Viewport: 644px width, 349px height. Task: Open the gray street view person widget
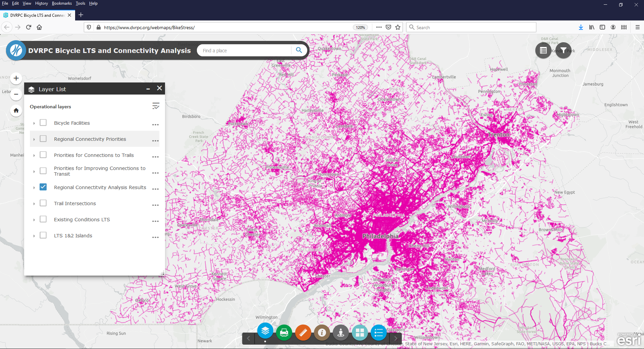click(341, 333)
